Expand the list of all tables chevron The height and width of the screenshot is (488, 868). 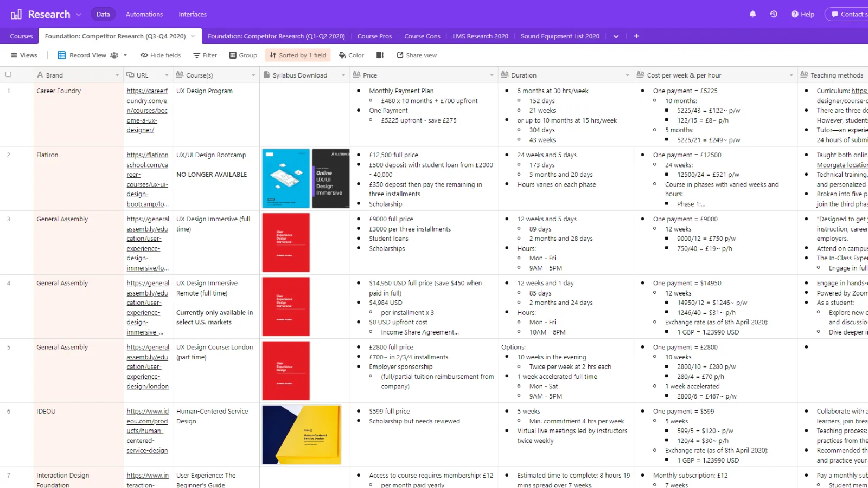pos(616,36)
